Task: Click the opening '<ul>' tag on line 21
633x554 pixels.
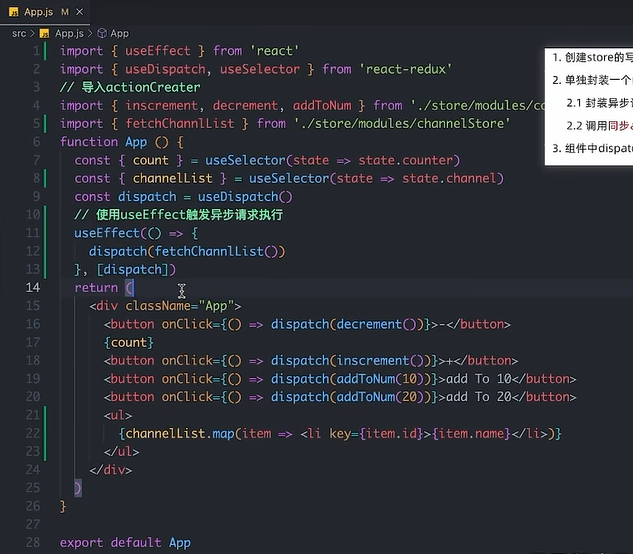Action: tap(118, 415)
